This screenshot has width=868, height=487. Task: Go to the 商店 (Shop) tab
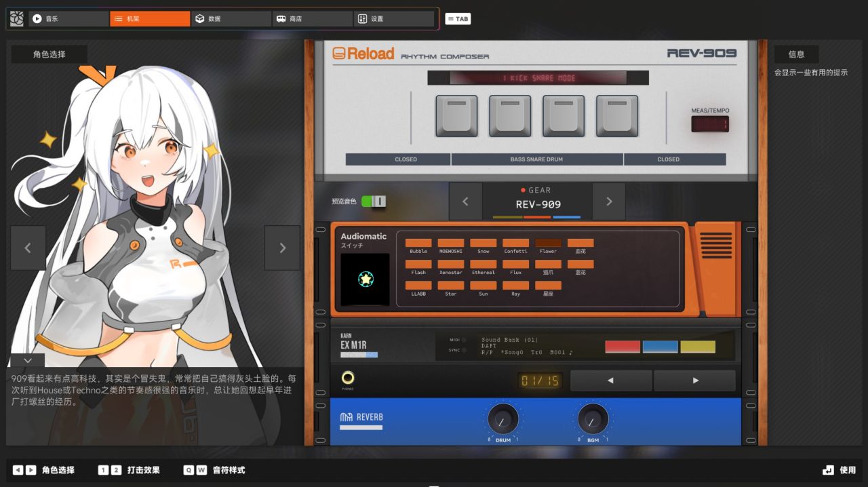point(313,19)
